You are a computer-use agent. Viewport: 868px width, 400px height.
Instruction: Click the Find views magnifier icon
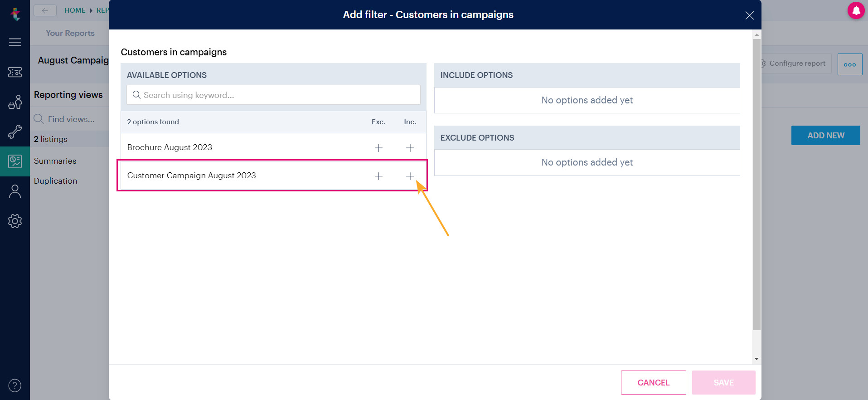pos(39,119)
